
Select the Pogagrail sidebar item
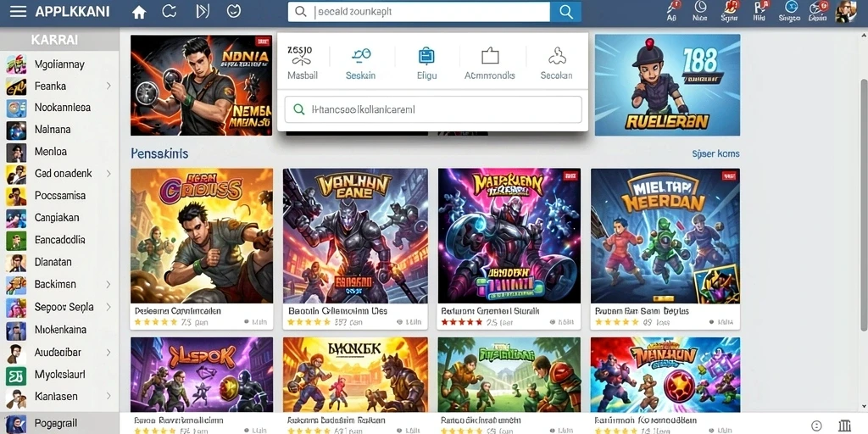(59, 423)
